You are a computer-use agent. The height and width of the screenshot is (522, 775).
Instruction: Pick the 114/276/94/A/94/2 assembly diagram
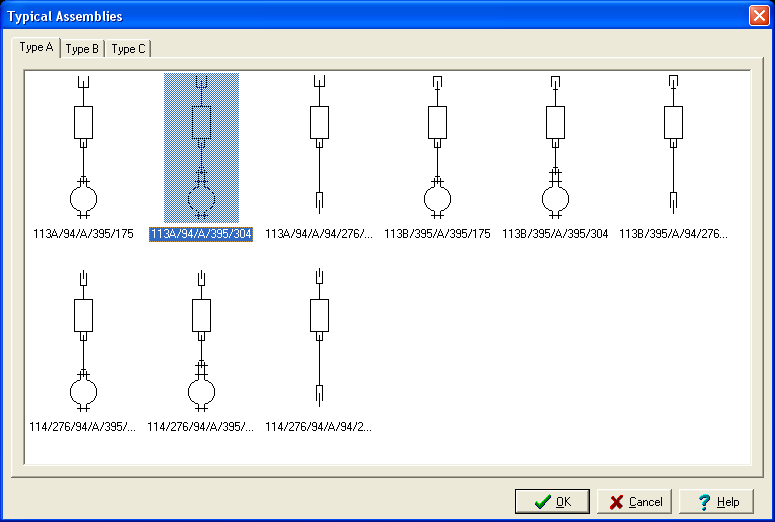click(x=319, y=340)
